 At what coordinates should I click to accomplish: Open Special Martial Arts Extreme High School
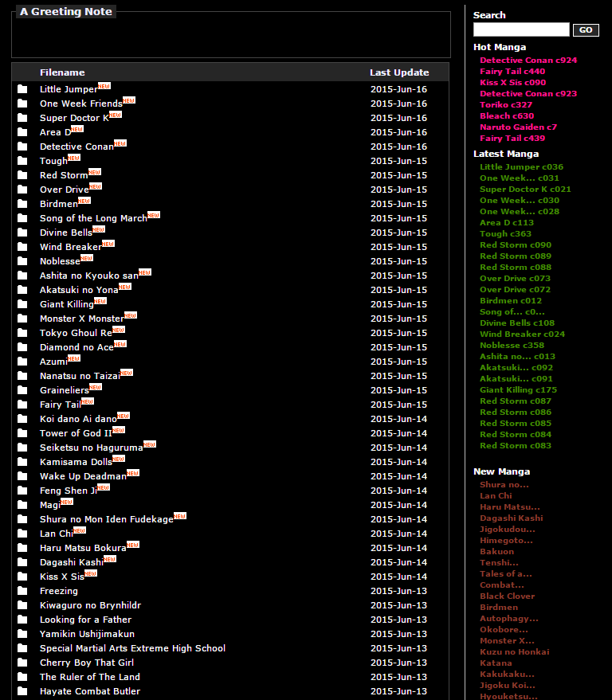click(x=132, y=648)
